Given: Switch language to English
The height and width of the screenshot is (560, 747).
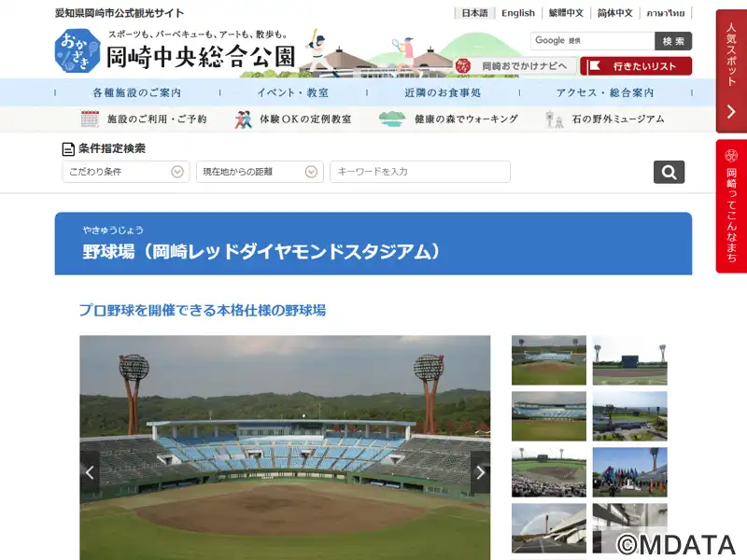Looking at the screenshot, I should click(518, 13).
